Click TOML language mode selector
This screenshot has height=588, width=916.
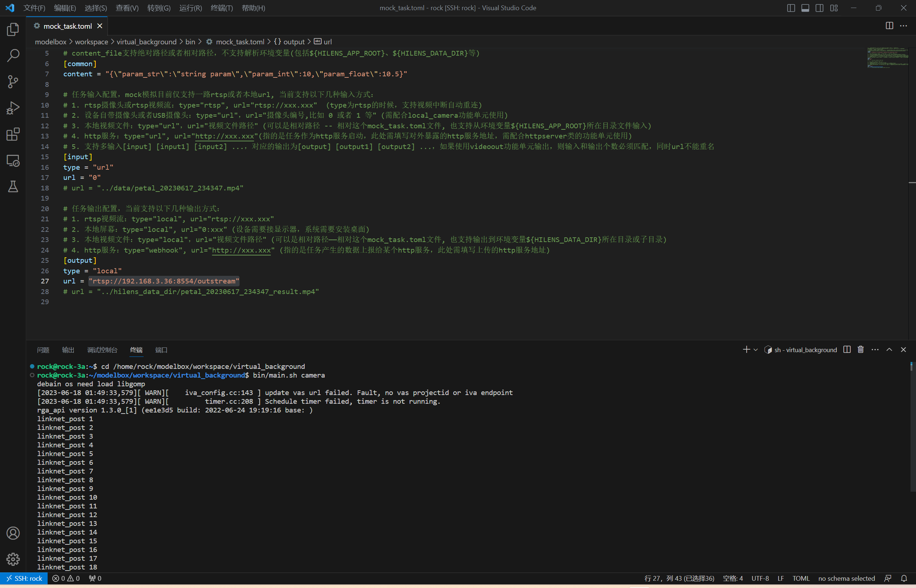[801, 579]
